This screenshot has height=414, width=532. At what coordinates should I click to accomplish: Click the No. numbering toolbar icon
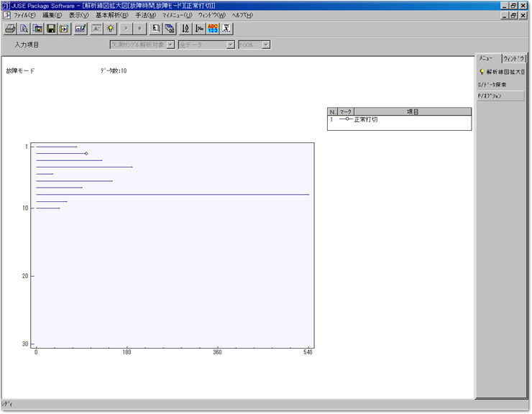199,29
